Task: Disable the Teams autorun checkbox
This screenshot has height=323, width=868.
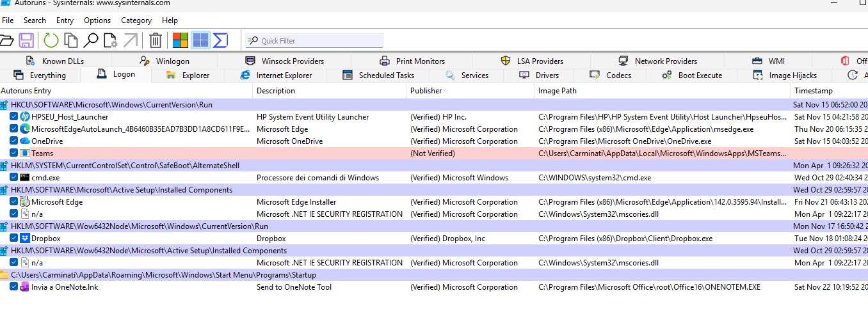Action: pyautogui.click(x=13, y=154)
